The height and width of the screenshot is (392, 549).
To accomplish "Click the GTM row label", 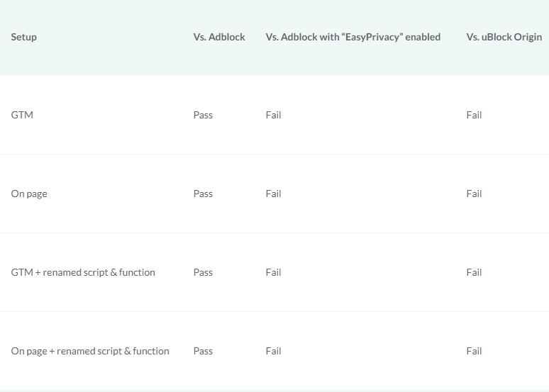I will click(22, 115).
